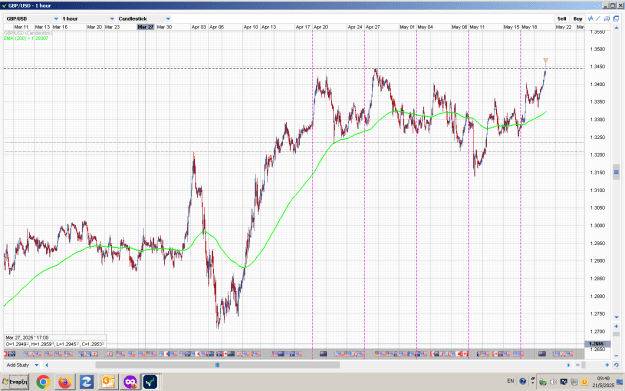Click the detach chart window icon
The image size is (625, 391).
(616, 19)
